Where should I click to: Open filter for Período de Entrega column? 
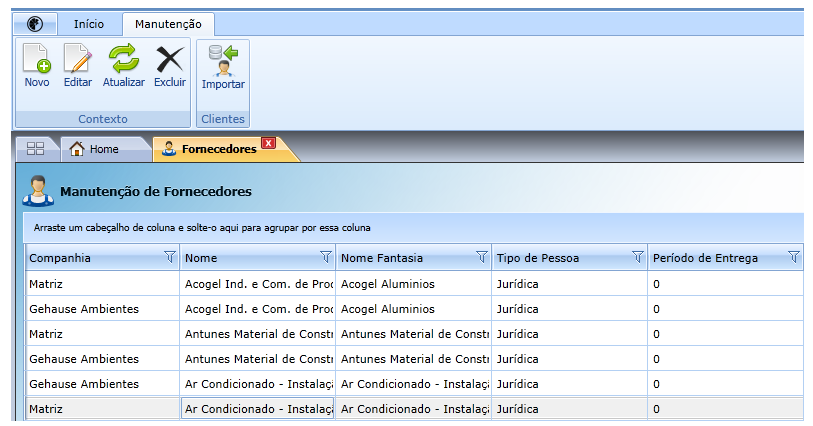click(x=794, y=257)
